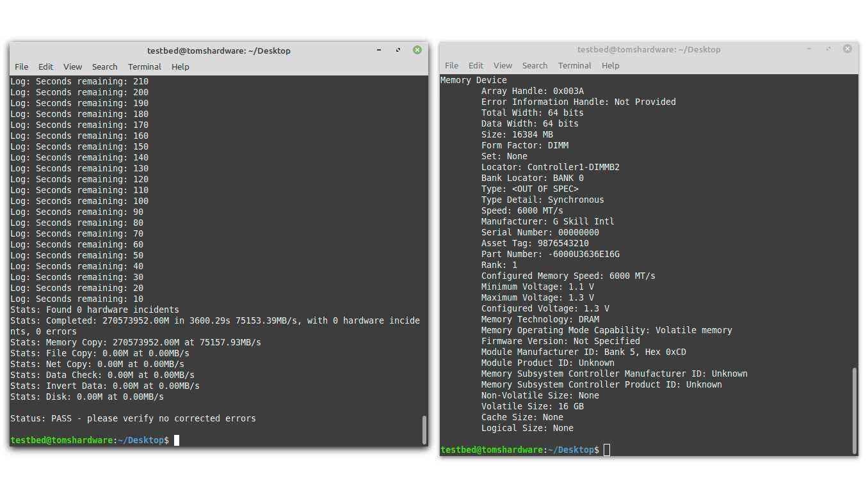
Task: Click 'Stats: Memory Copy' line
Action: [136, 342]
